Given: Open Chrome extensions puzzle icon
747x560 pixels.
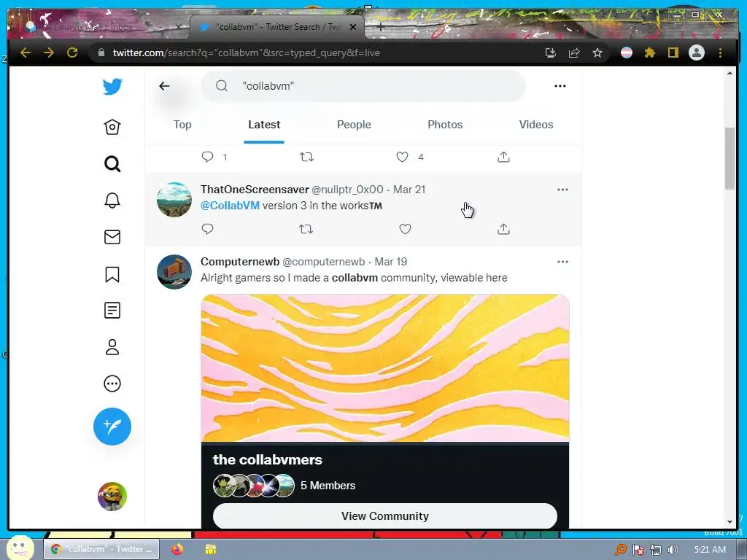Looking at the screenshot, I should 650,52.
